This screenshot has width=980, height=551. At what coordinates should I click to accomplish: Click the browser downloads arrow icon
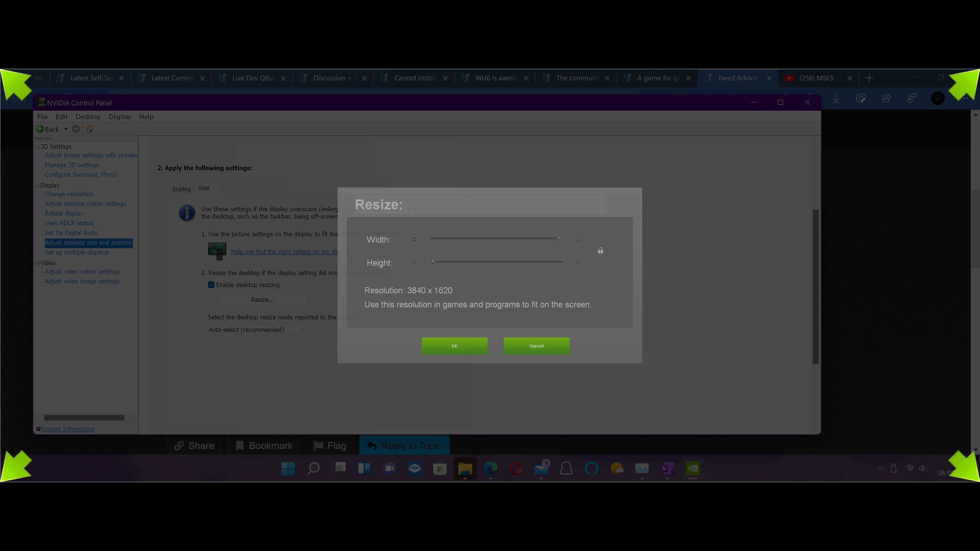[x=836, y=98]
